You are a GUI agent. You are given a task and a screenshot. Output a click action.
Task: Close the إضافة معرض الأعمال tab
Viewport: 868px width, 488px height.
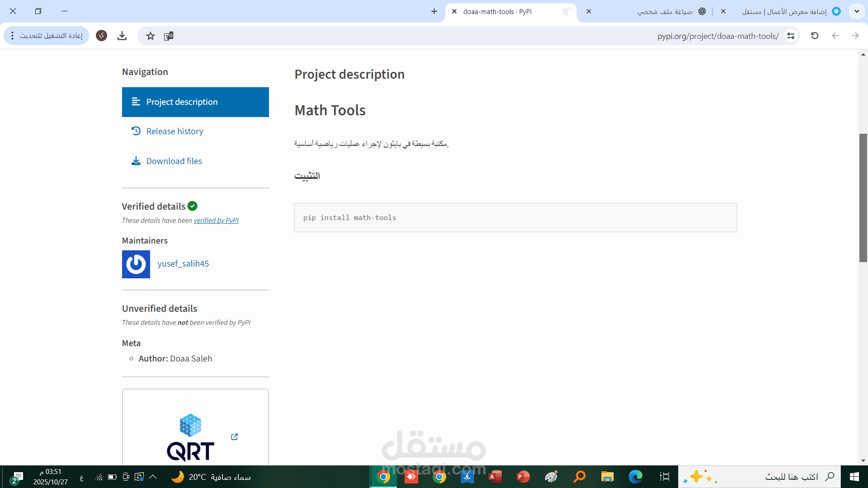pos(723,12)
